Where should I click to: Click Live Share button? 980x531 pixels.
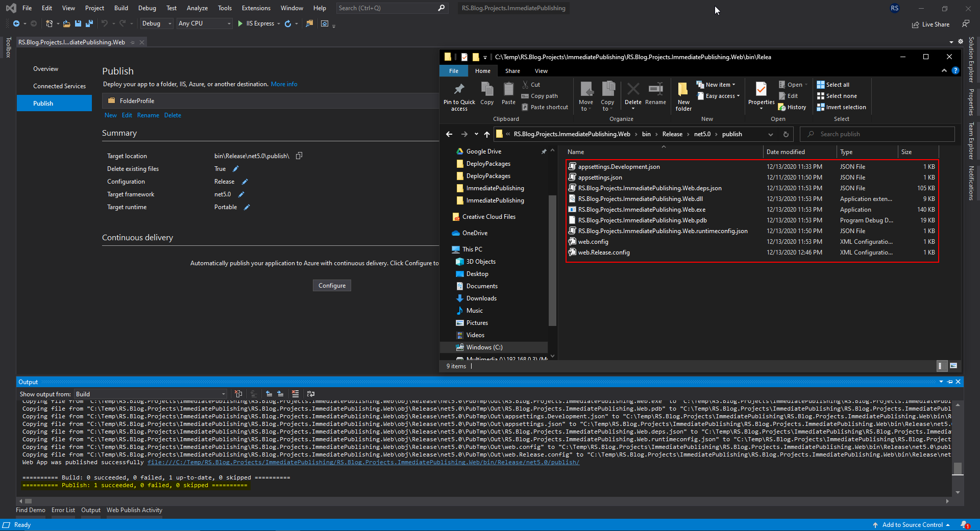click(x=930, y=24)
